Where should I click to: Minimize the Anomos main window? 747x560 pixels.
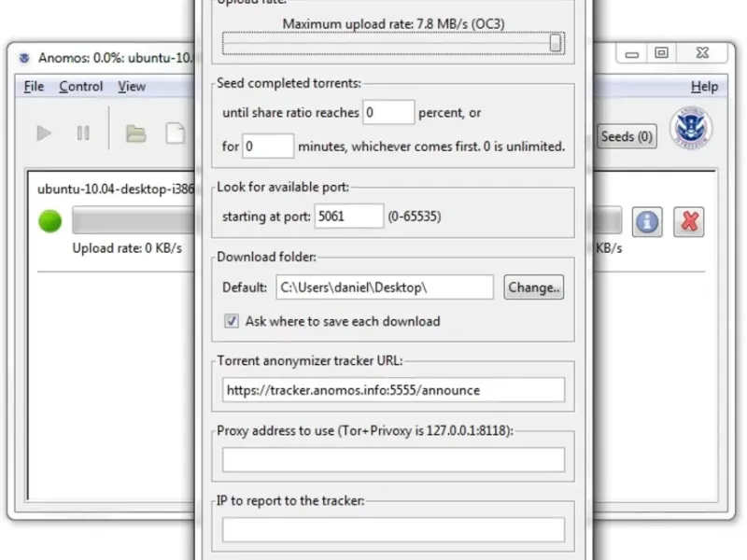click(x=632, y=54)
